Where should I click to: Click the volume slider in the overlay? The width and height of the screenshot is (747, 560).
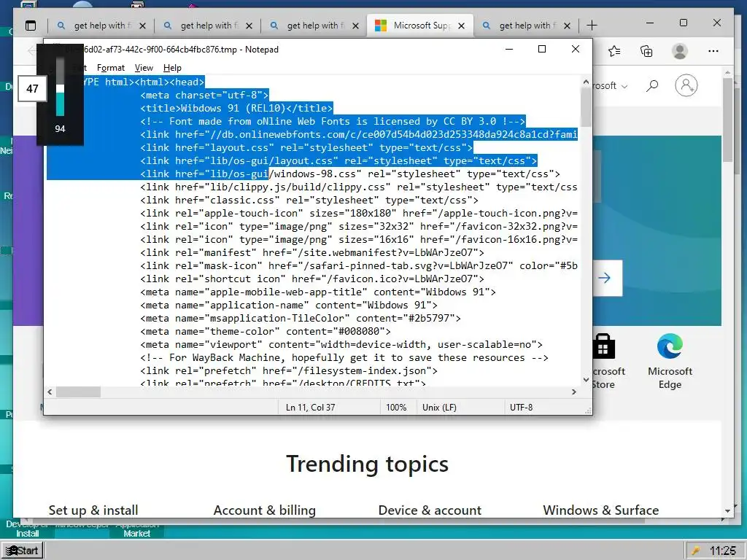pyautogui.click(x=60, y=87)
